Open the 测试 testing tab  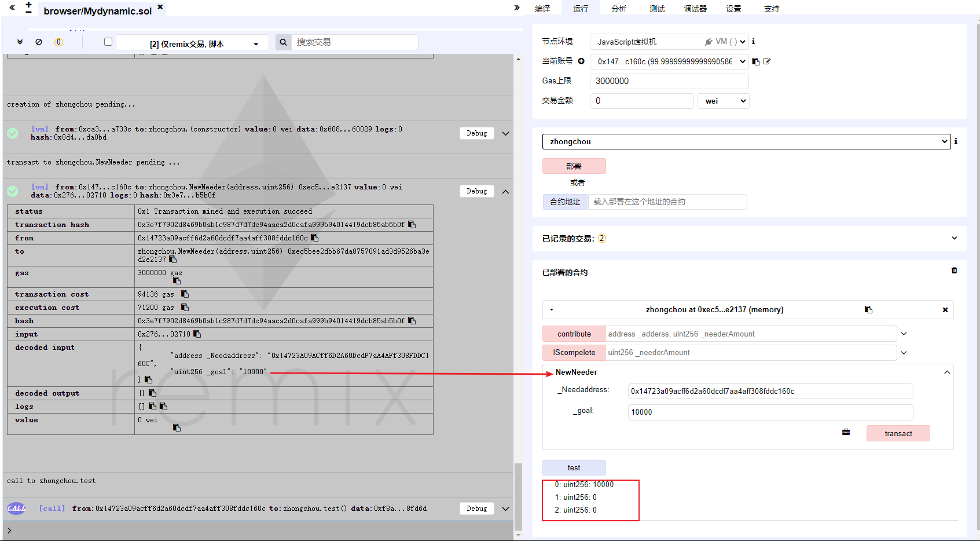tap(657, 9)
